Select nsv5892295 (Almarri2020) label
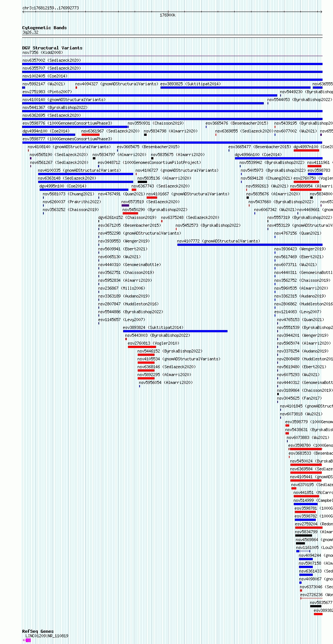The height and width of the screenshot is (644, 333). pyautogui.click(x=164, y=375)
